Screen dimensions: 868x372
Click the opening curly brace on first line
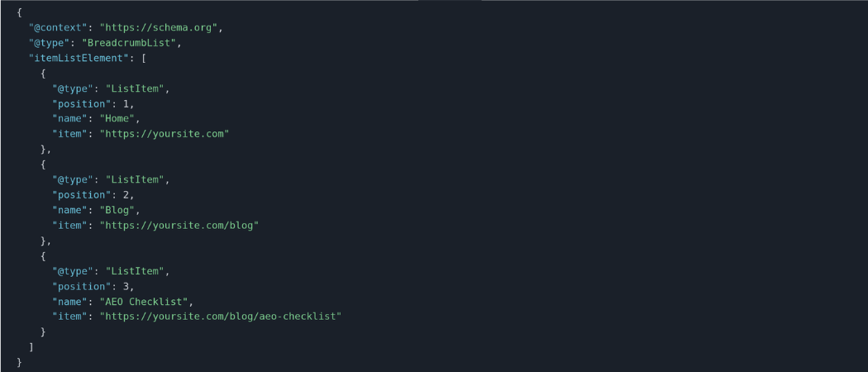[x=20, y=12]
